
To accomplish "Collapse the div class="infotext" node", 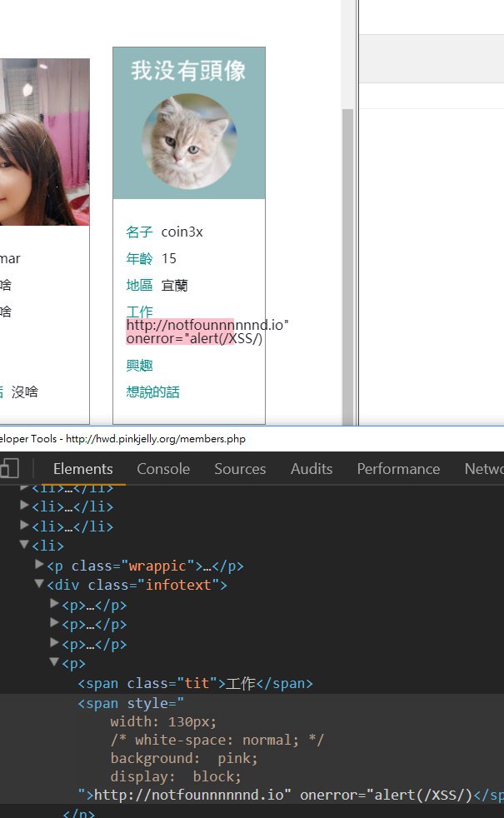I will pos(39,585).
